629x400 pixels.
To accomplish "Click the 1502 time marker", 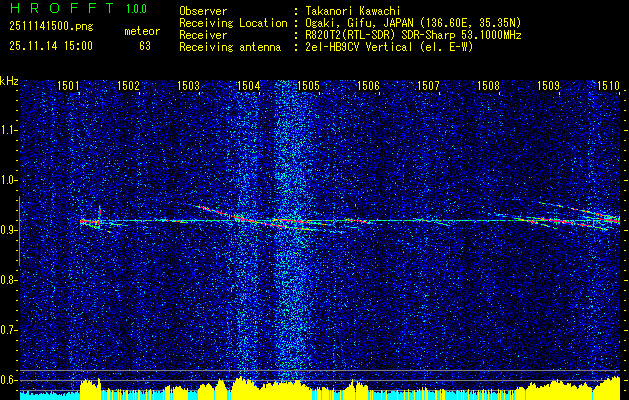I will click(x=128, y=85).
